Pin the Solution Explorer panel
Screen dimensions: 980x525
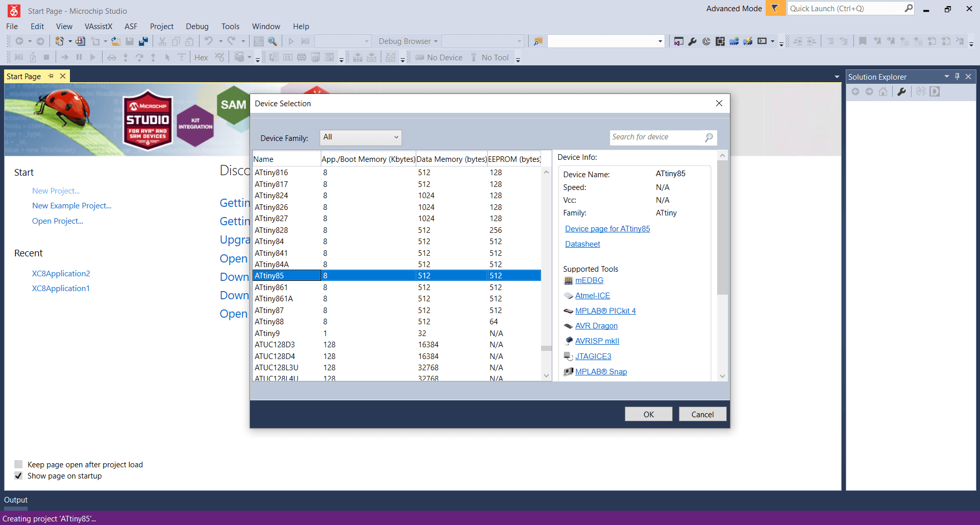tap(958, 77)
